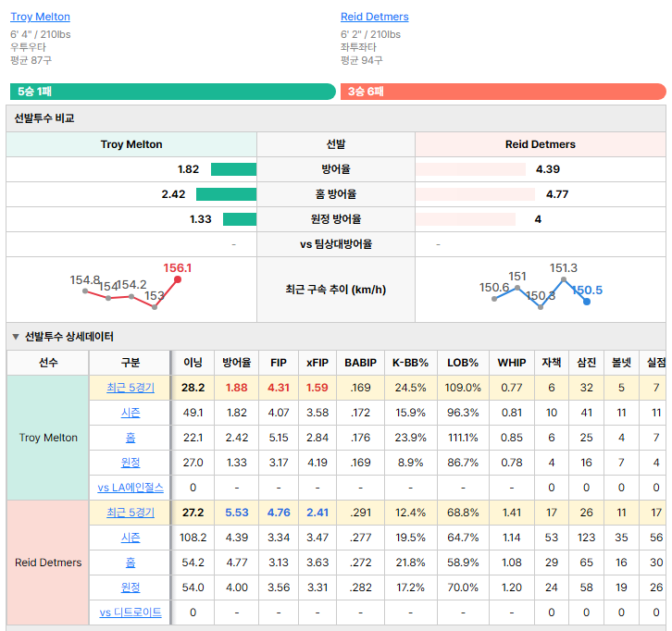Open Troy Melton's 최근 5경기 link
Viewport: 672px width, 631px height.
click(x=131, y=388)
